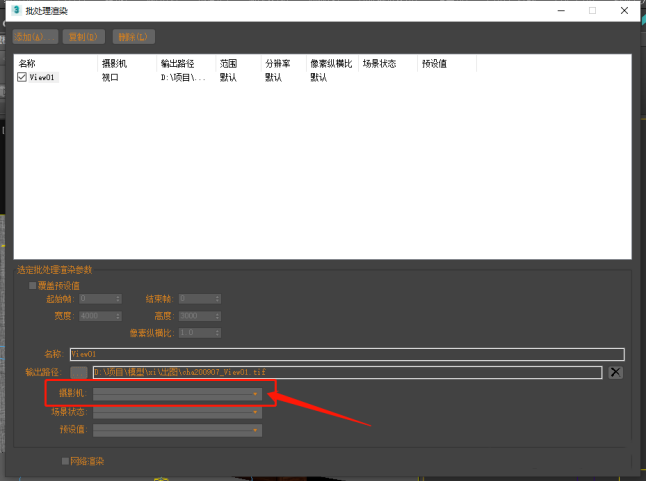Click the 结束帧 spinner field
Screen dimensions: 646x481
[x=200, y=299]
